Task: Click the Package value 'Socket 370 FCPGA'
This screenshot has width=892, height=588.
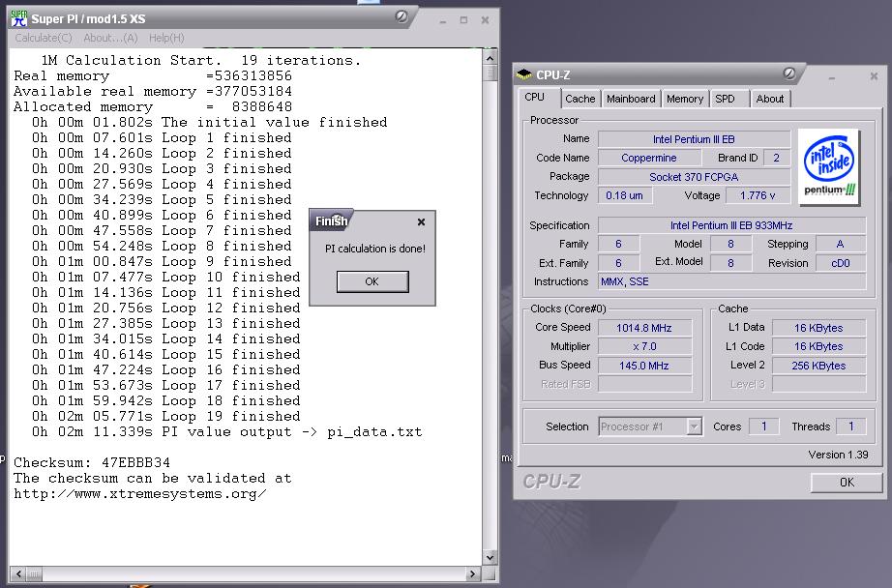Action: [694, 177]
